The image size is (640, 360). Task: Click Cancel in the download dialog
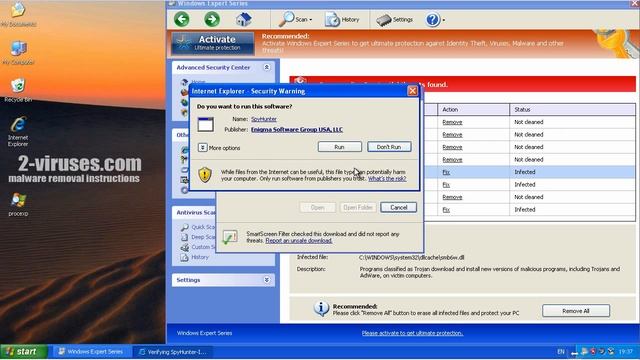pos(398,207)
